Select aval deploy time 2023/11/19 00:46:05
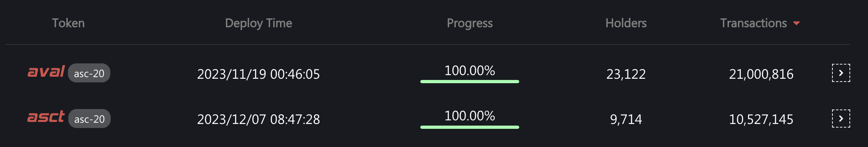This screenshot has width=868, height=147. (258, 74)
